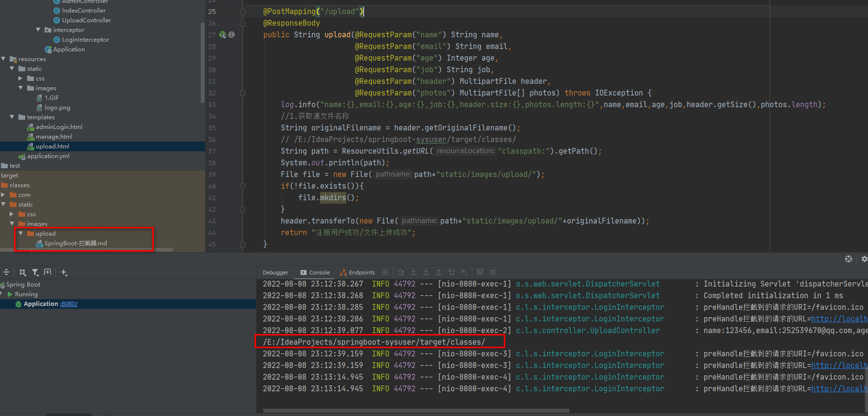Click the project tree vertical scrollbar
This screenshot has width=868, height=416.
click(x=202, y=62)
